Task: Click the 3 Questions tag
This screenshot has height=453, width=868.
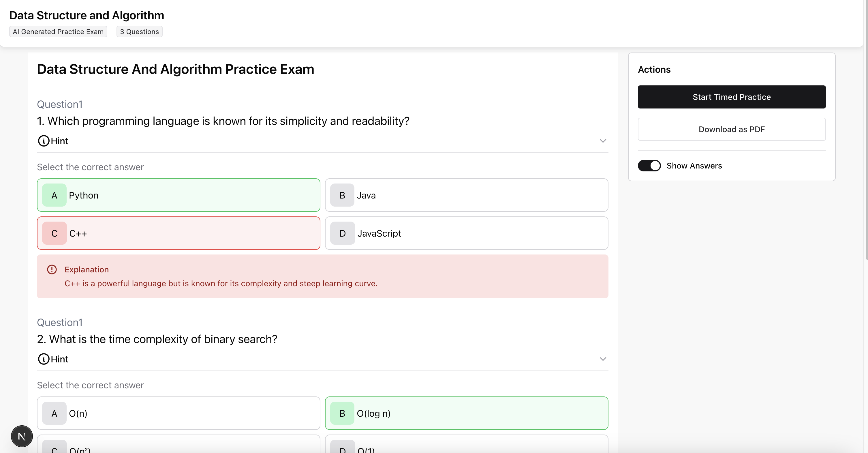Action: [x=140, y=32]
